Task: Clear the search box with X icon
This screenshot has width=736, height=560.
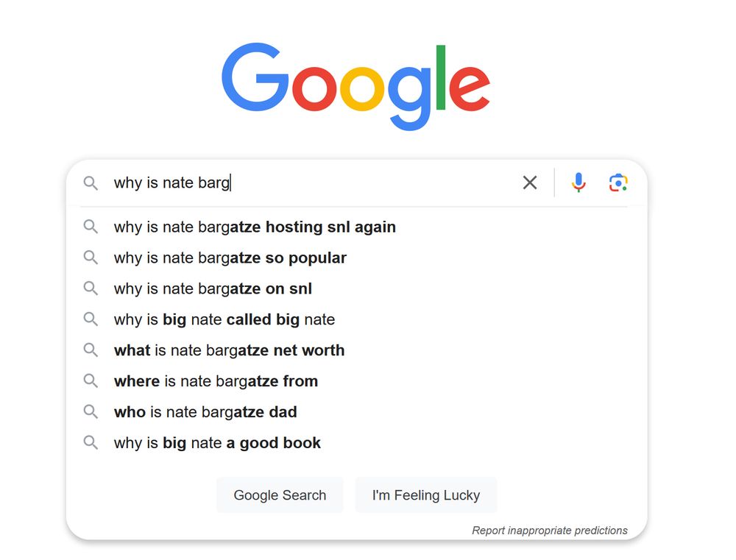Action: tap(530, 182)
